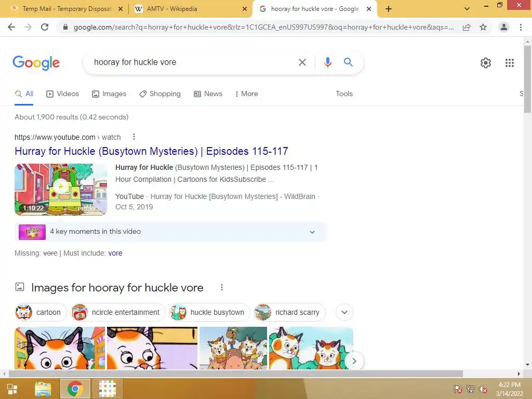Open the Images for hooray heading
The image size is (532, 399).
click(x=117, y=288)
